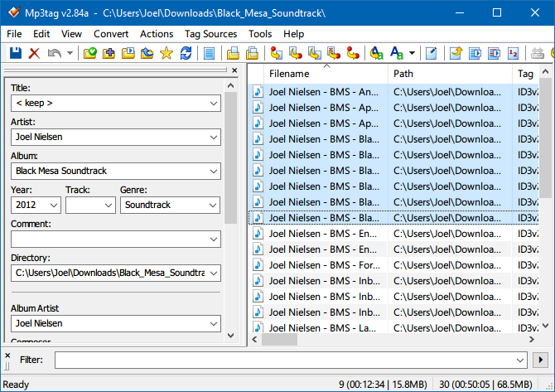555x392 pixels.
Task: Click the blue-arrow folder toolbar icon
Action: point(147,53)
